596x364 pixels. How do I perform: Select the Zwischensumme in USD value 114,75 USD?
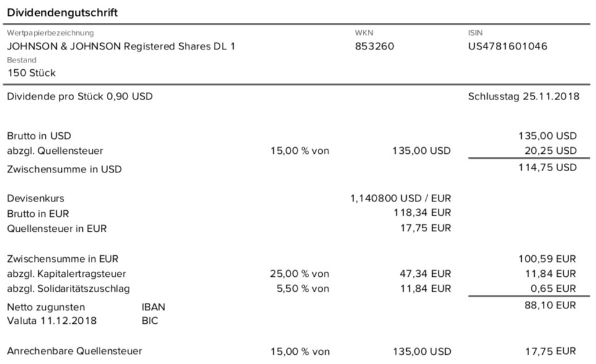[x=547, y=167]
